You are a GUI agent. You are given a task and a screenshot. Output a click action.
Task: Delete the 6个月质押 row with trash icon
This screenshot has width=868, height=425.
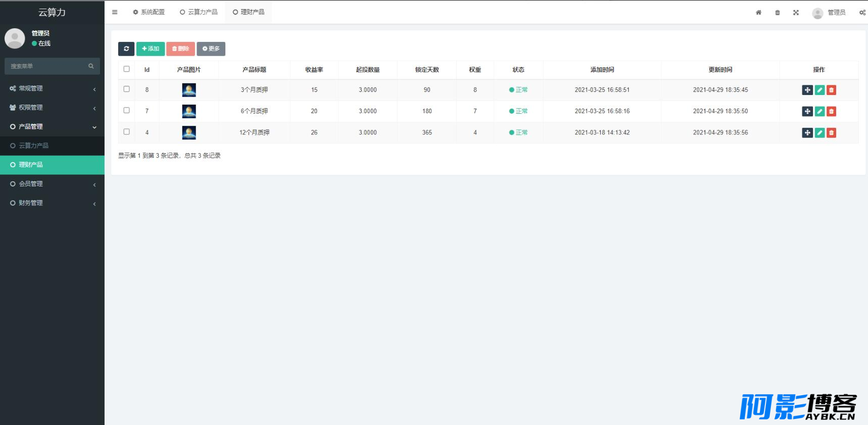[x=831, y=111]
